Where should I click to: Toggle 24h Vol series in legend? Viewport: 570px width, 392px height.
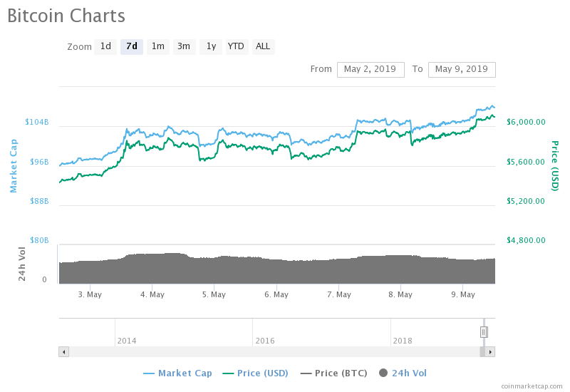pos(403,373)
